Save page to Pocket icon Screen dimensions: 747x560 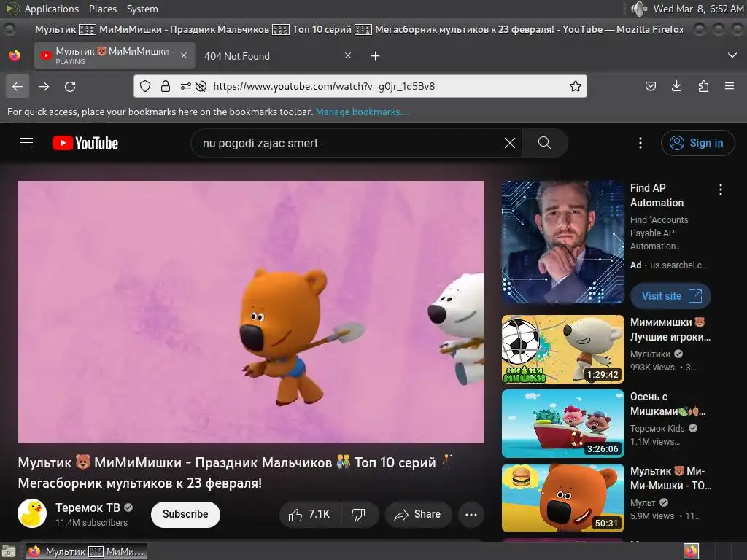tap(650, 86)
